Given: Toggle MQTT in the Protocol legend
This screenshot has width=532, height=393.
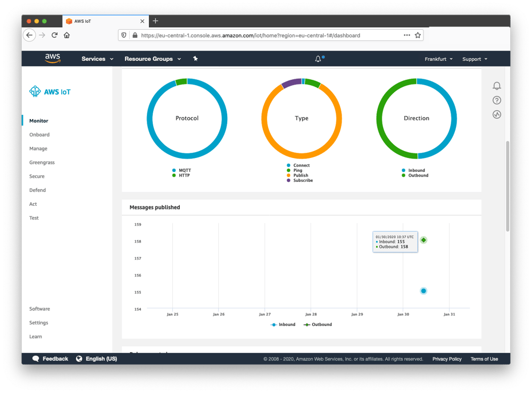Looking at the screenshot, I should coord(182,170).
